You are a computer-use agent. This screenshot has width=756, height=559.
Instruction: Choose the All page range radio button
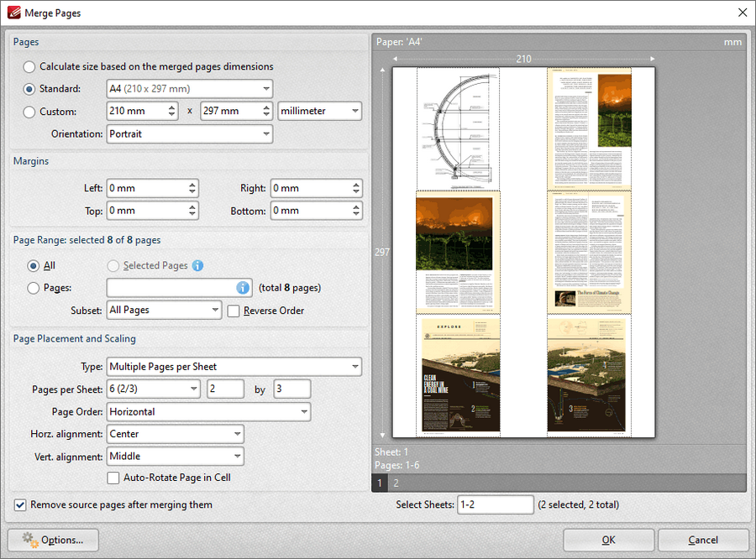[33, 266]
